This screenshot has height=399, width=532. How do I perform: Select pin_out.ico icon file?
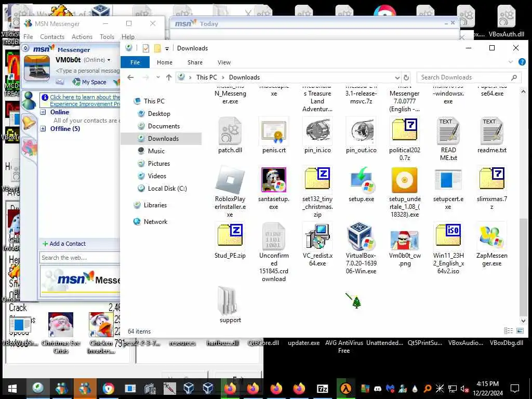point(361,135)
